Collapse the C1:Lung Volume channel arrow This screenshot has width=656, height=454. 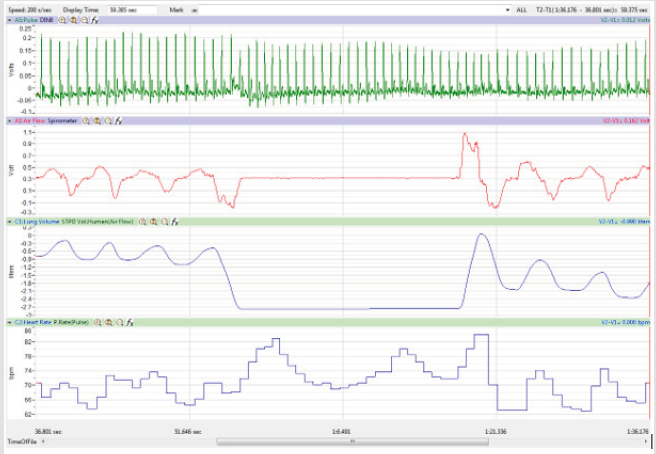(9, 221)
